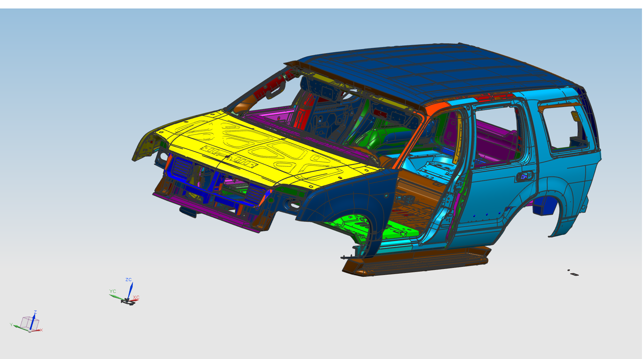
Task: Select the blue Z axis of view triad
Action: tap(33, 322)
